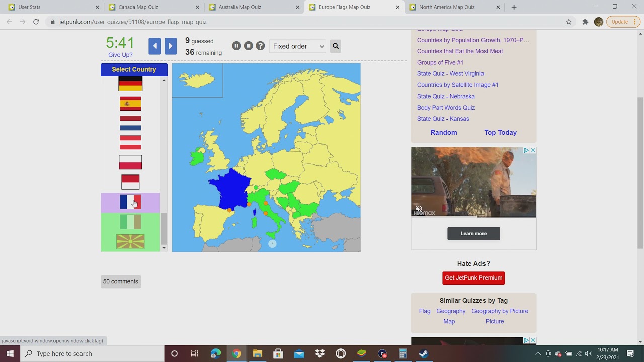644x362 pixels.
Task: Open State Quiz - Nebraska link
Action: [446, 97]
